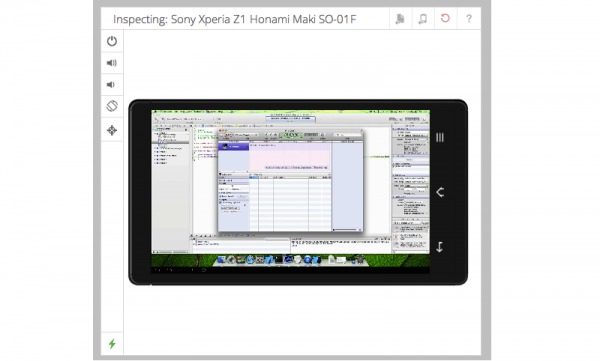Tap the phone's bottom down-arrow key
The height and width of the screenshot is (361, 600).
coord(440,247)
